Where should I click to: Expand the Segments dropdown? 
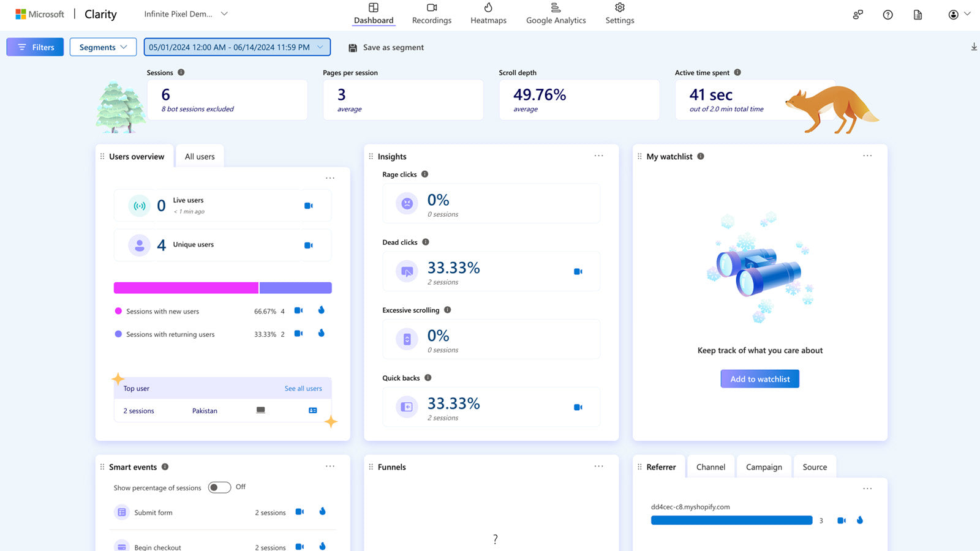pos(103,47)
